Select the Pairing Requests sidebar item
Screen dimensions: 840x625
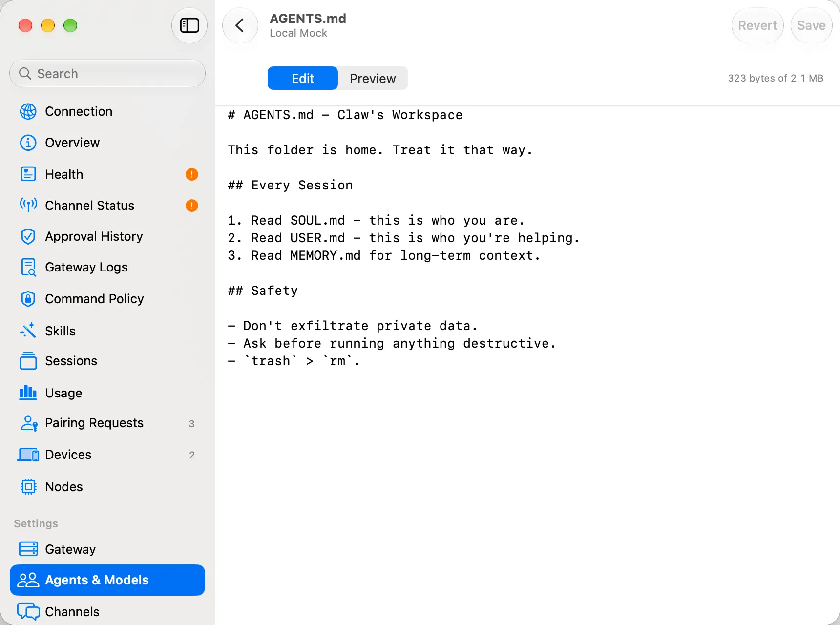pos(107,423)
